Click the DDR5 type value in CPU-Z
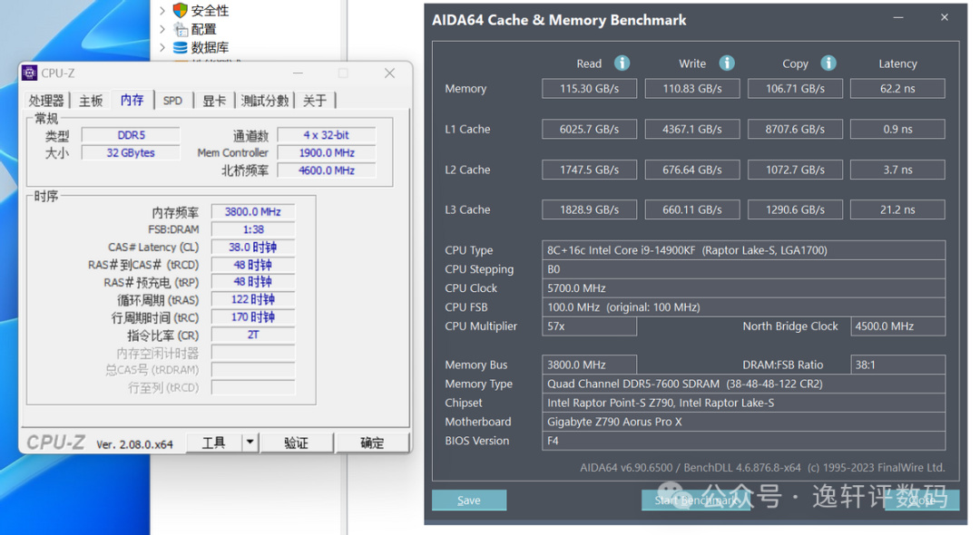980x535 pixels. coord(131,135)
